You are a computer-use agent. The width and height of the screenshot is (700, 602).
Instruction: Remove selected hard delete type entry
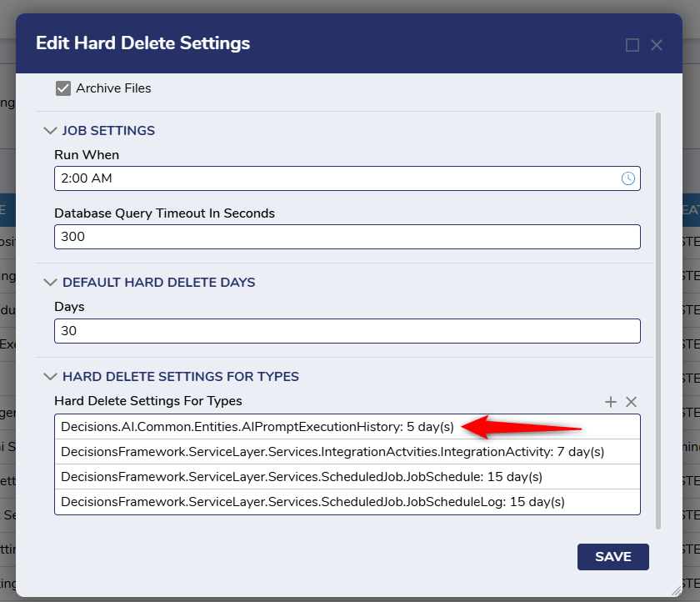tap(631, 402)
